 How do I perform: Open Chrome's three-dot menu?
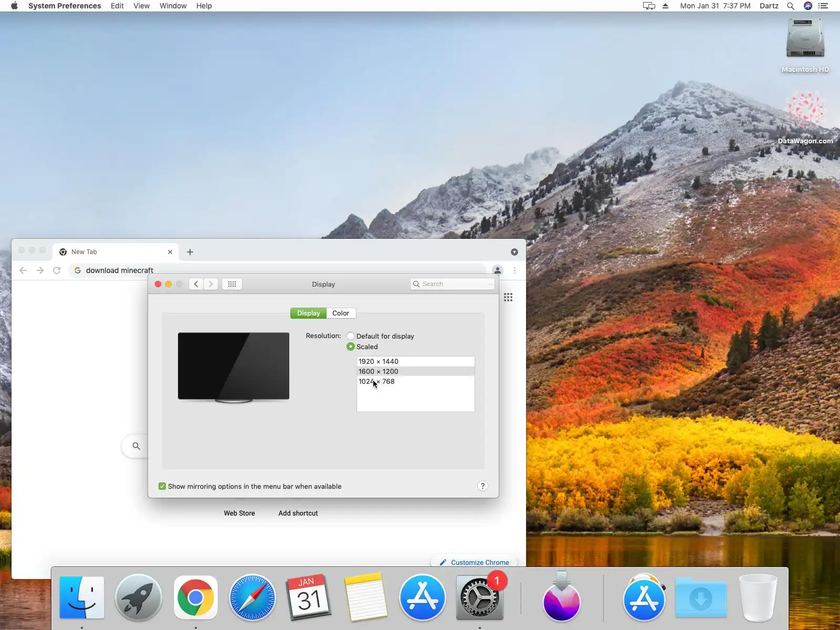(x=514, y=270)
